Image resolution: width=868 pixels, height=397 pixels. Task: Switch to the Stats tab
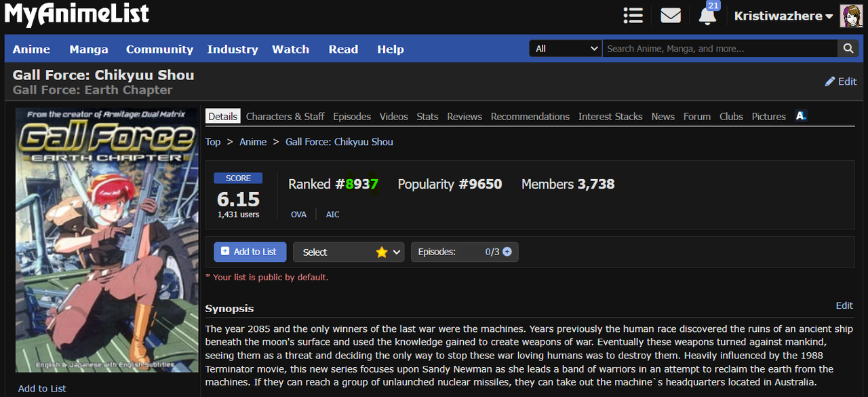pos(427,116)
